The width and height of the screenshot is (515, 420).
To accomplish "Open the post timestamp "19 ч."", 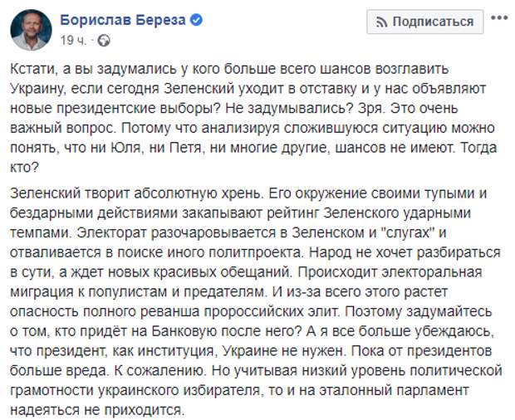I will pos(74,41).
